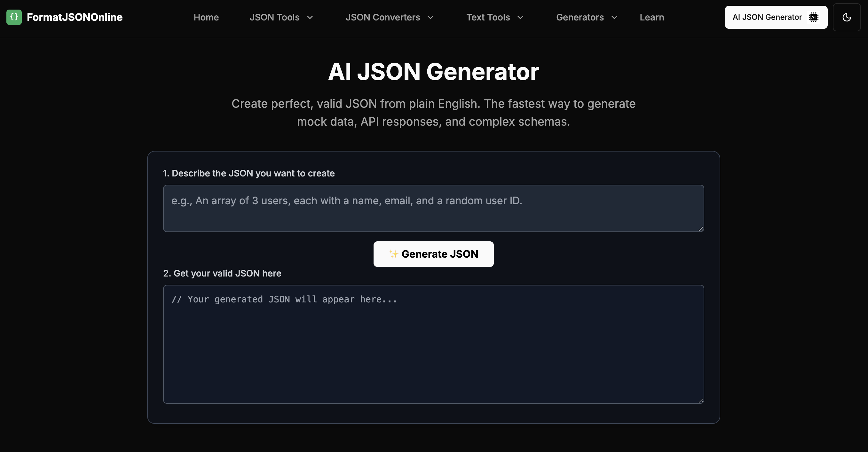Click inside the generated JSON output area
Viewport: 868px width, 452px height.
click(433, 344)
